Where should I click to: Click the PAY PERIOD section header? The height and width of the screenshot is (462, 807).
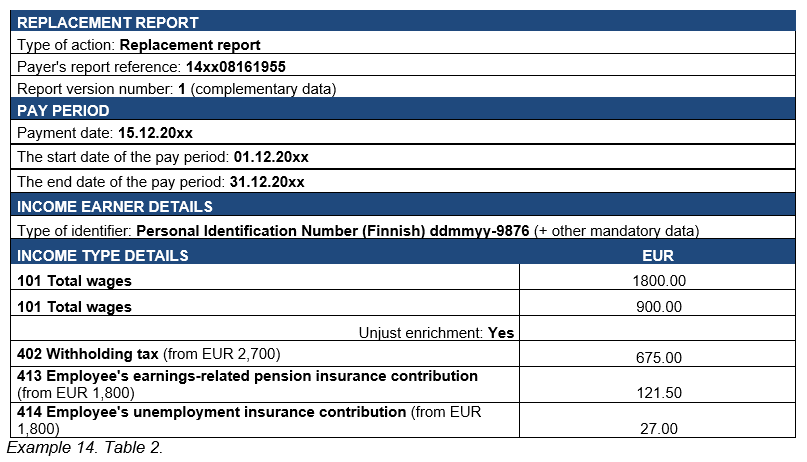click(x=64, y=110)
